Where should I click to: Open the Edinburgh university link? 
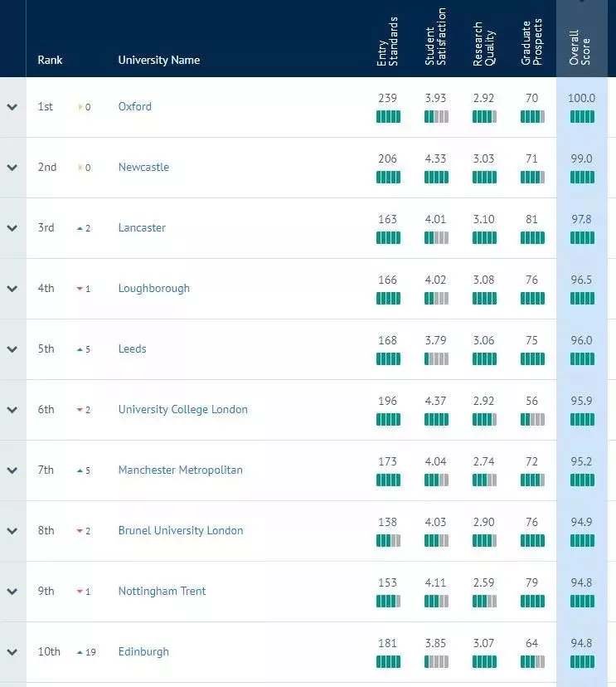point(143,651)
